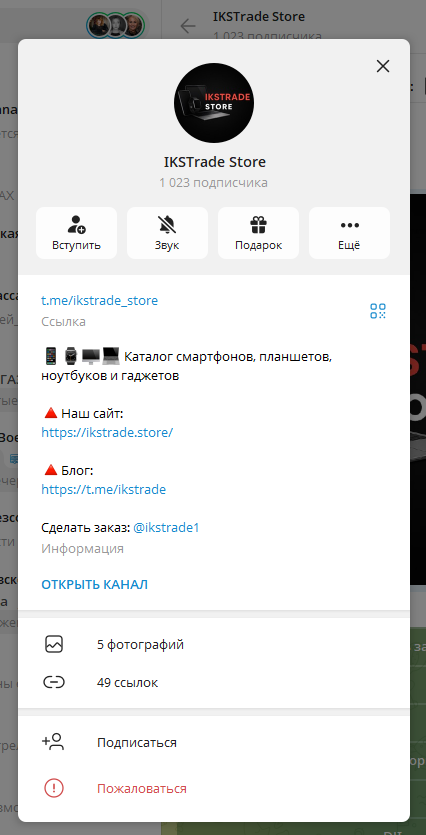Viewport: 426px width, 835px height.
Task: Click the Наш сайт heading text
Action: point(92,413)
